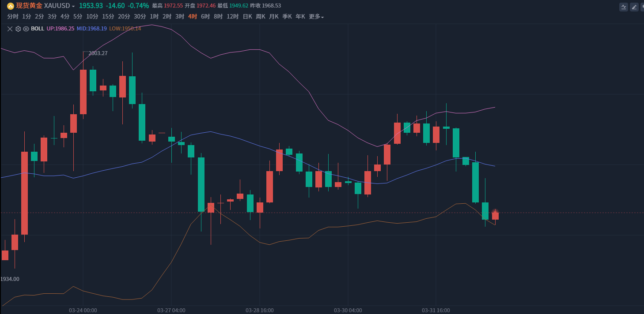Switch to the 30分 timeframe
This screenshot has height=314, width=644.
[x=140, y=17]
